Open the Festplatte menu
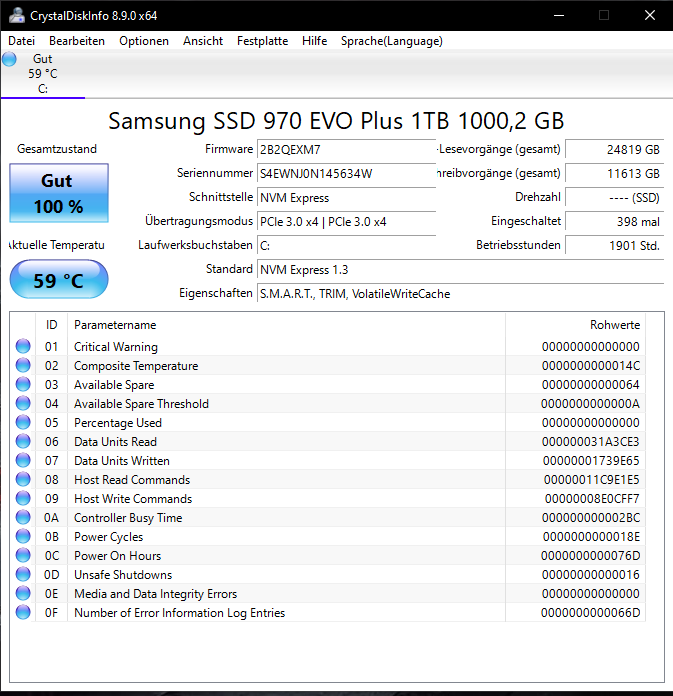This screenshot has height=696, width=673. tap(262, 41)
